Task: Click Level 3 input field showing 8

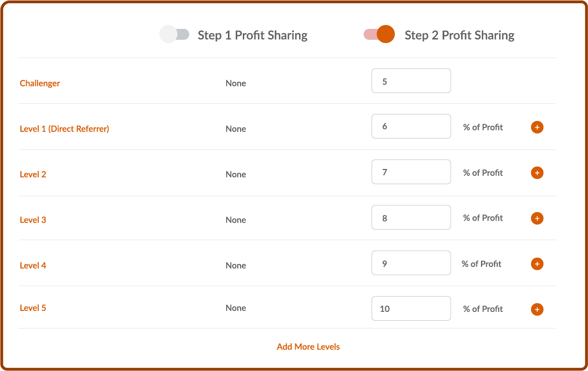Action: (411, 217)
